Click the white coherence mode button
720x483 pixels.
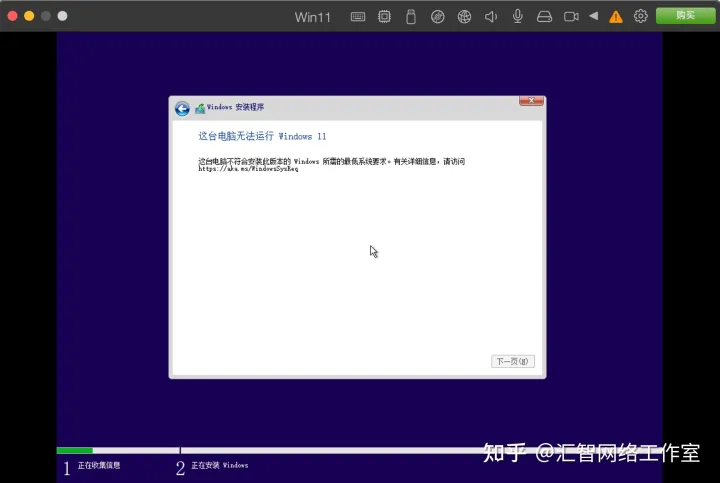point(62,16)
